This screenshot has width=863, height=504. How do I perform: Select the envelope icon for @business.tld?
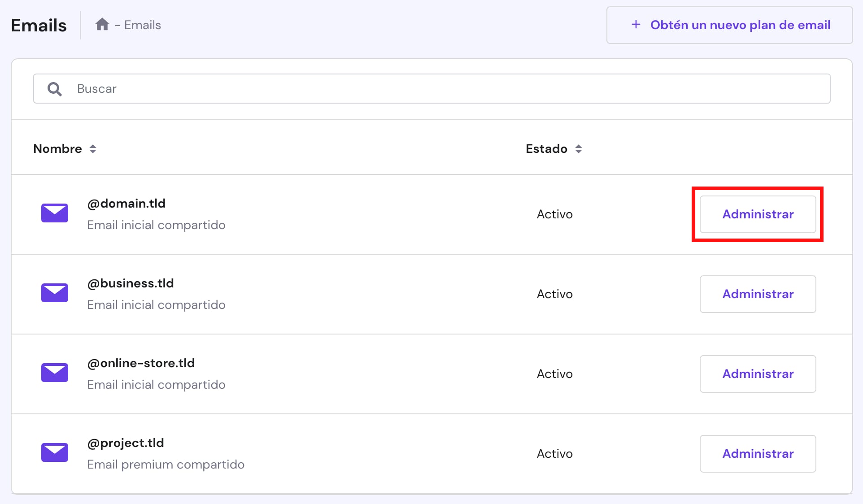point(54,293)
